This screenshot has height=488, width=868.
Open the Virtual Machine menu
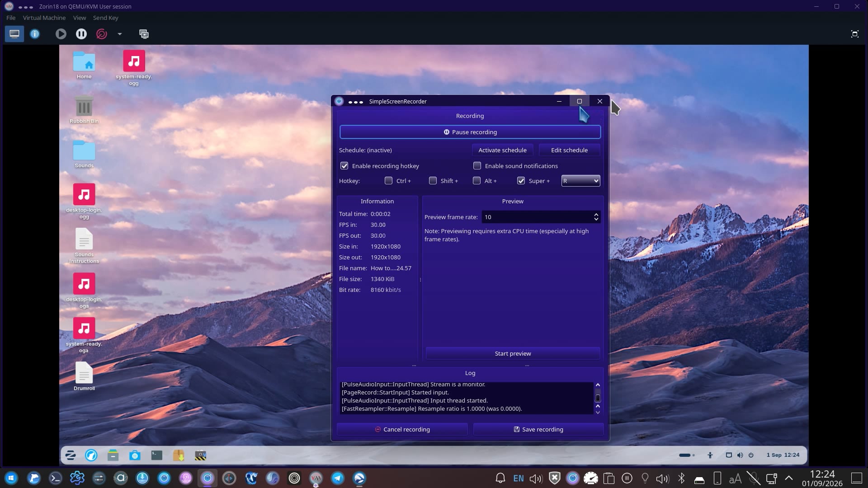pyautogui.click(x=44, y=18)
